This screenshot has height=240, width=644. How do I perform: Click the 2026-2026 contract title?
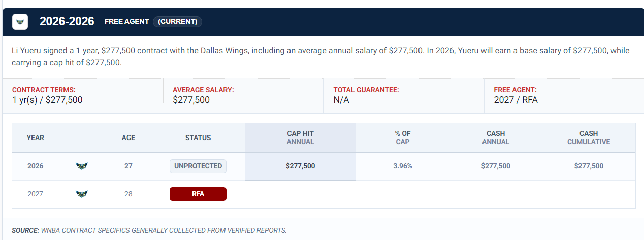(67, 21)
